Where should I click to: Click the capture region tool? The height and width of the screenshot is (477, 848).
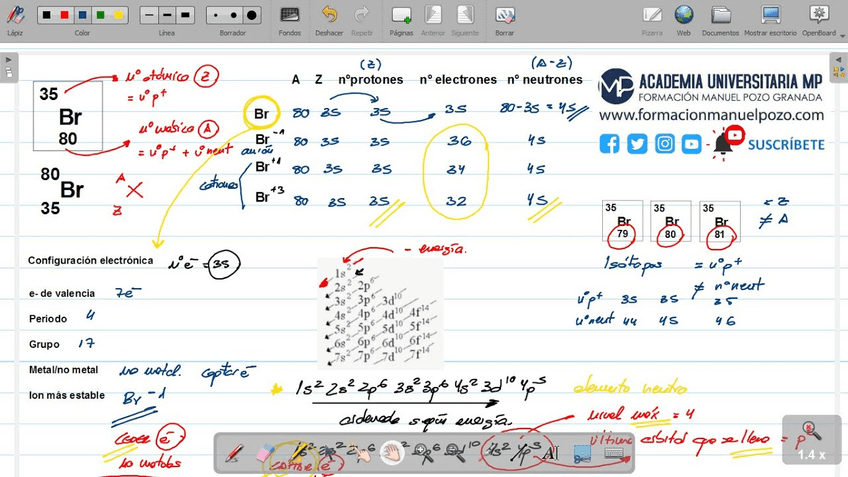point(583,453)
